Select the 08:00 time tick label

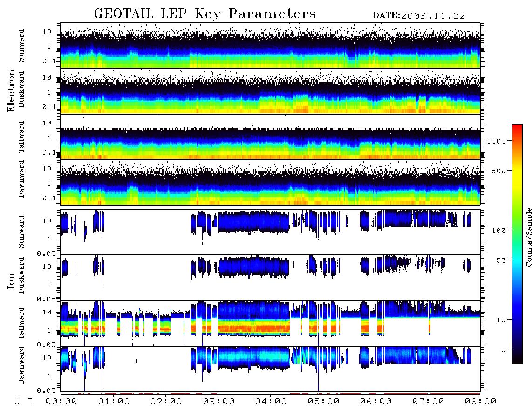click(481, 402)
